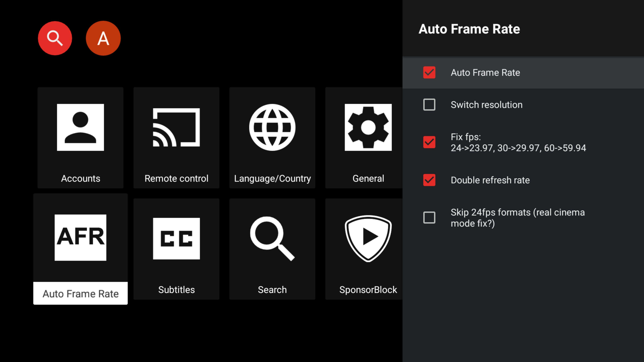644x362 pixels.
Task: Click the Double refresh rate label
Action: [x=490, y=180]
